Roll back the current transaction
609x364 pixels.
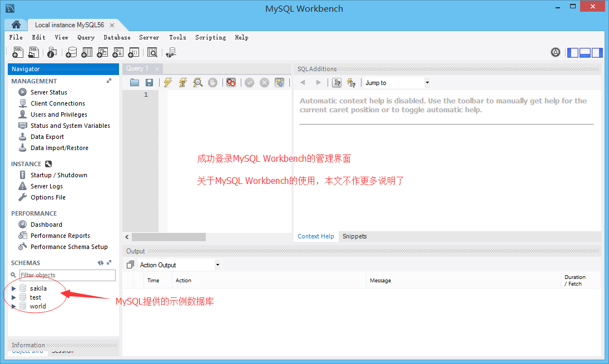coord(264,82)
